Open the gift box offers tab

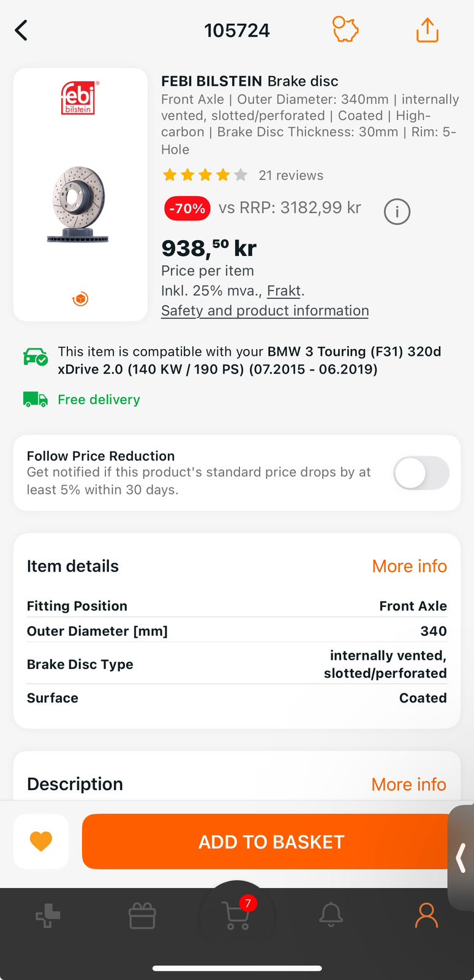pyautogui.click(x=142, y=916)
